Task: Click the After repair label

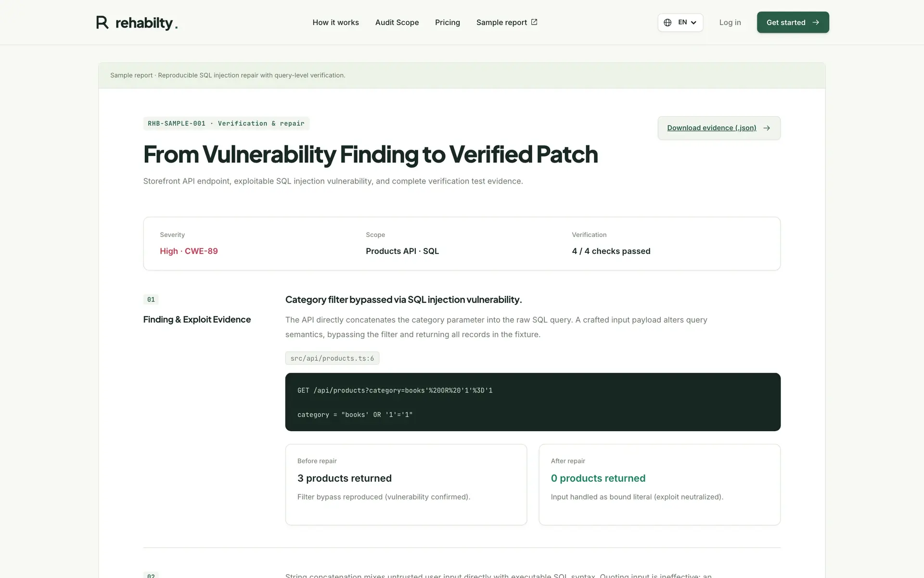Action: point(568,461)
